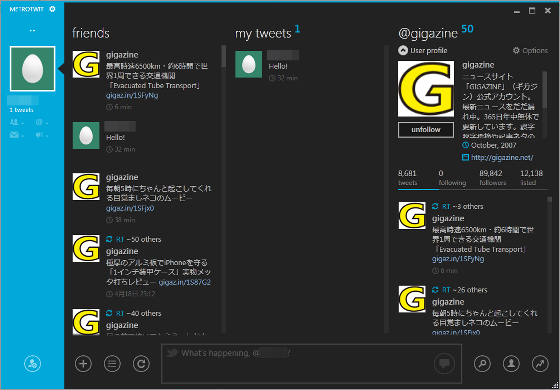Screen dimensions: 560x390
Task: Click the large gigazine profile picture
Action: point(426,89)
